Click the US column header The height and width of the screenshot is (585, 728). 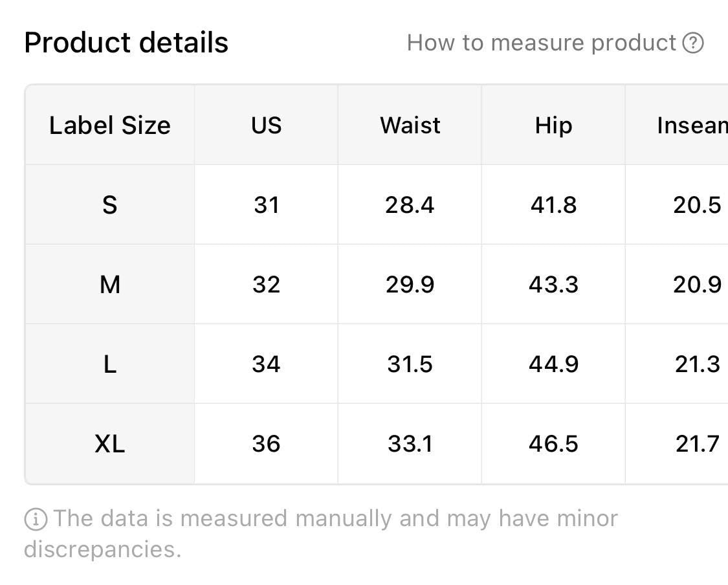click(x=266, y=125)
